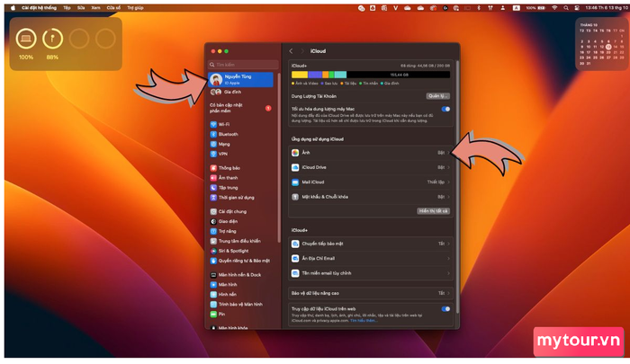Toggle Truy cập dữ liệu iCloud trên web

pyautogui.click(x=445, y=308)
